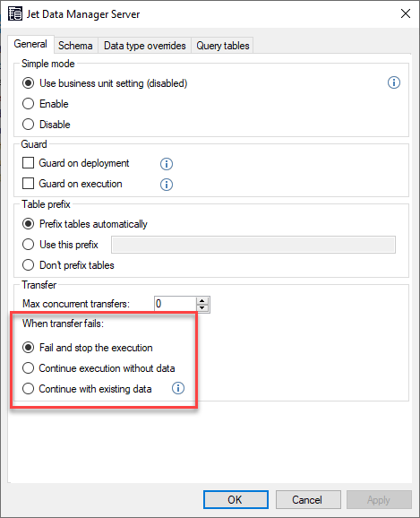Go to the Query tables tab
420x518 pixels.
(223, 46)
